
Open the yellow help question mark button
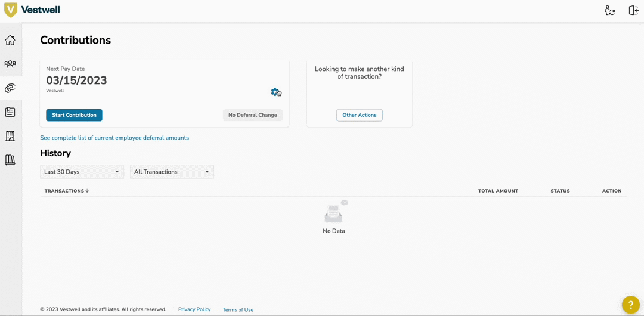tap(630, 305)
